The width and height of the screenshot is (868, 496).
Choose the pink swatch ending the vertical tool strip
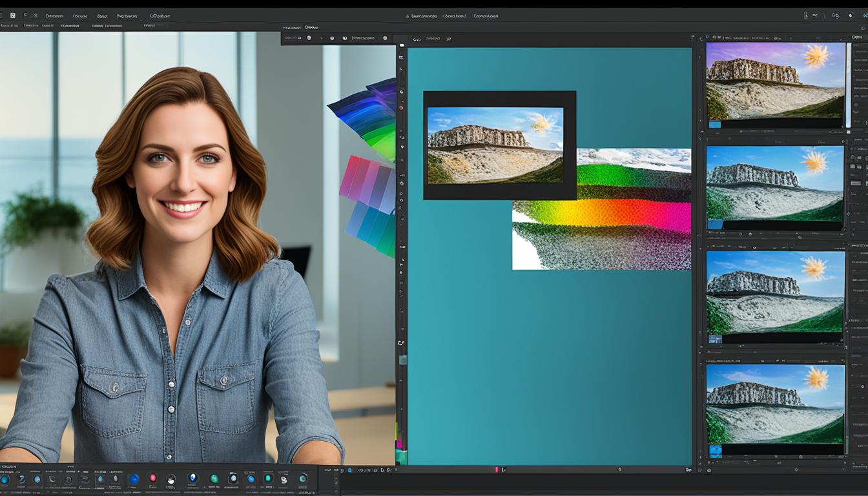(x=399, y=444)
